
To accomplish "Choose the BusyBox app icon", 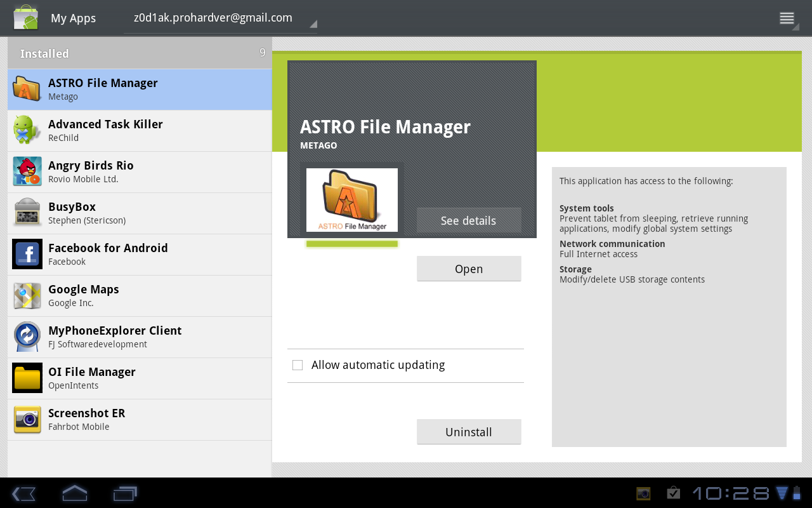I will click(x=27, y=213).
